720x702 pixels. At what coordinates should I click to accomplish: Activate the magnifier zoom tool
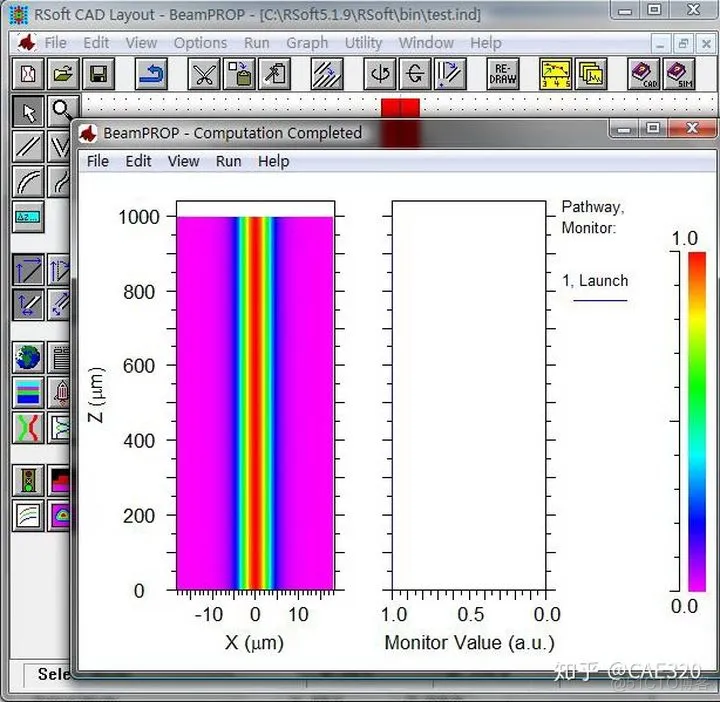pyautogui.click(x=63, y=111)
